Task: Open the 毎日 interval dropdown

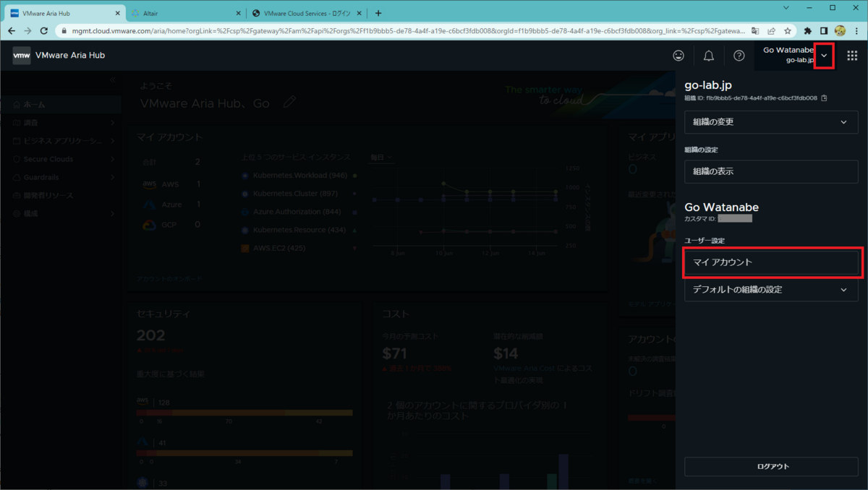Action: (380, 157)
